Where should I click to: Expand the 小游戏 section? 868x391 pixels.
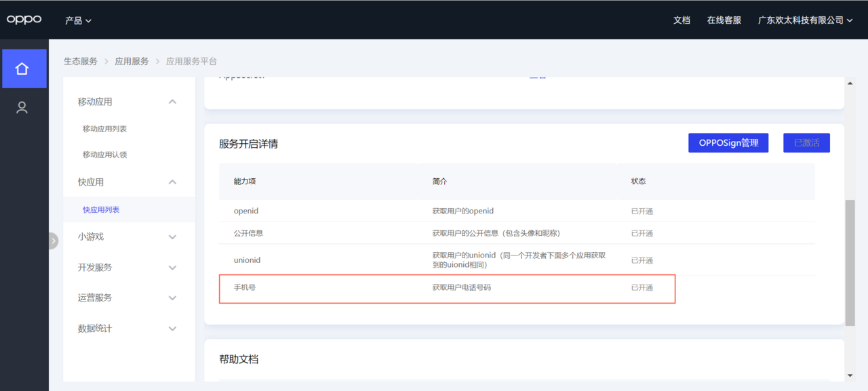tap(129, 236)
